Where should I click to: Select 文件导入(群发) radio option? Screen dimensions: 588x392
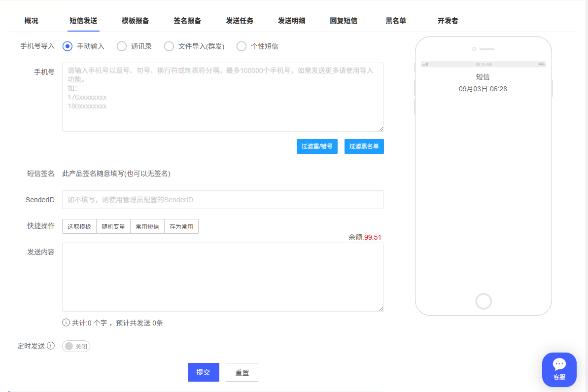tap(169, 46)
